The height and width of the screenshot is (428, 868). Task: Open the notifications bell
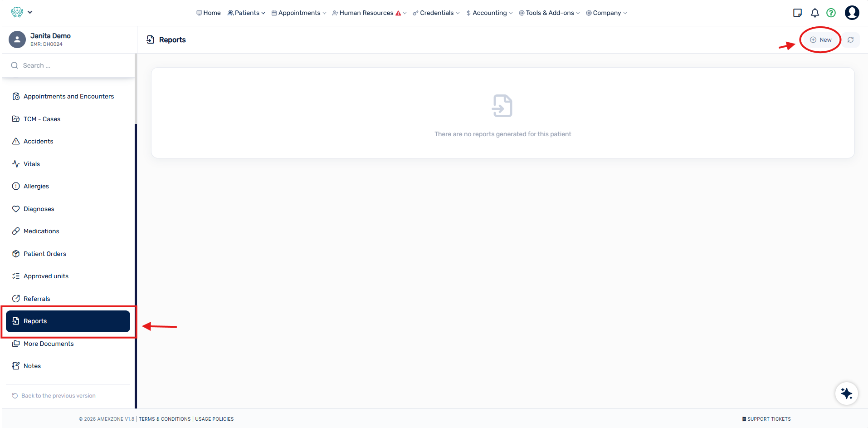pyautogui.click(x=815, y=13)
